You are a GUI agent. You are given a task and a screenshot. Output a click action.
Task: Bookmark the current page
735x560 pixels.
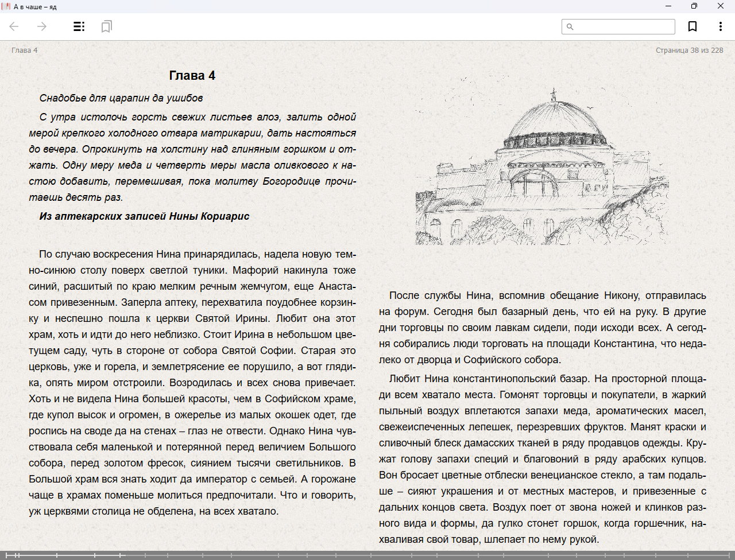[x=693, y=26]
